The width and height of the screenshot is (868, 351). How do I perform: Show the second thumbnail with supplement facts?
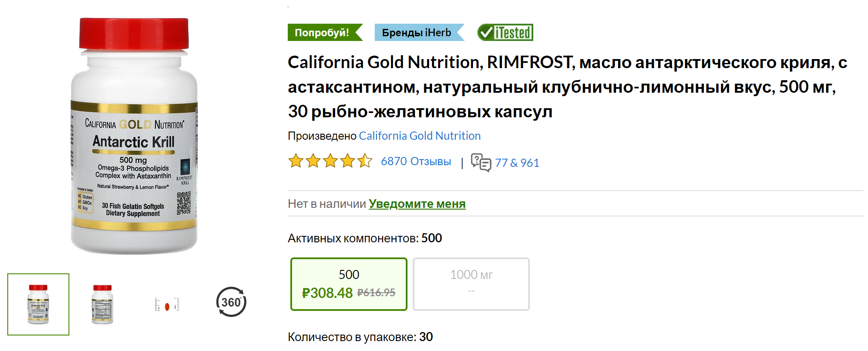pyautogui.click(x=103, y=304)
